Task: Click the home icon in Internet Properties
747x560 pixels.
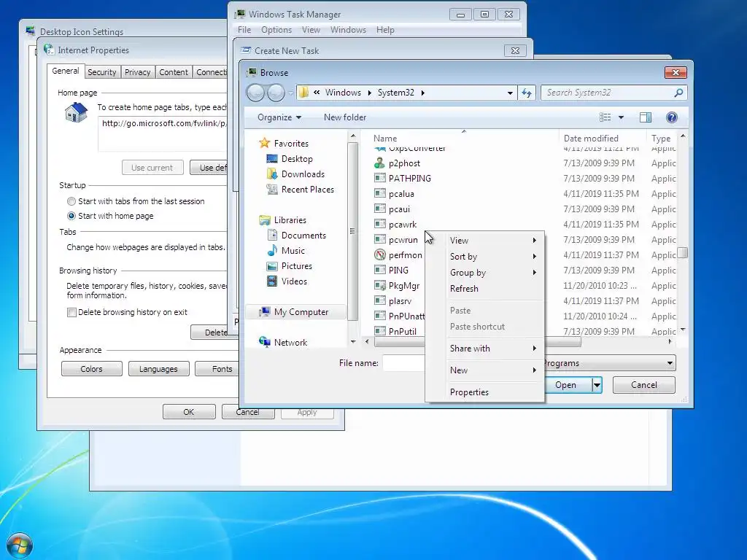Action: click(x=76, y=113)
